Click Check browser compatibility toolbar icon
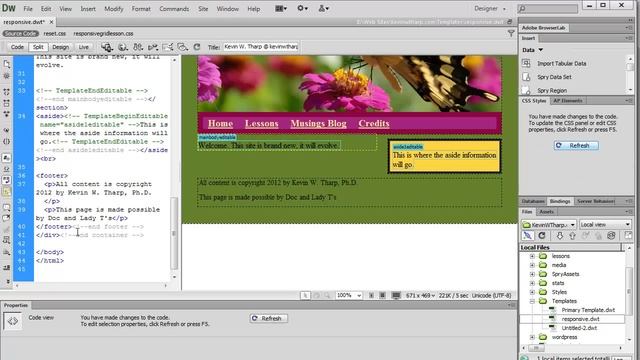Screen dimensions: 640x360 click(x=167, y=47)
